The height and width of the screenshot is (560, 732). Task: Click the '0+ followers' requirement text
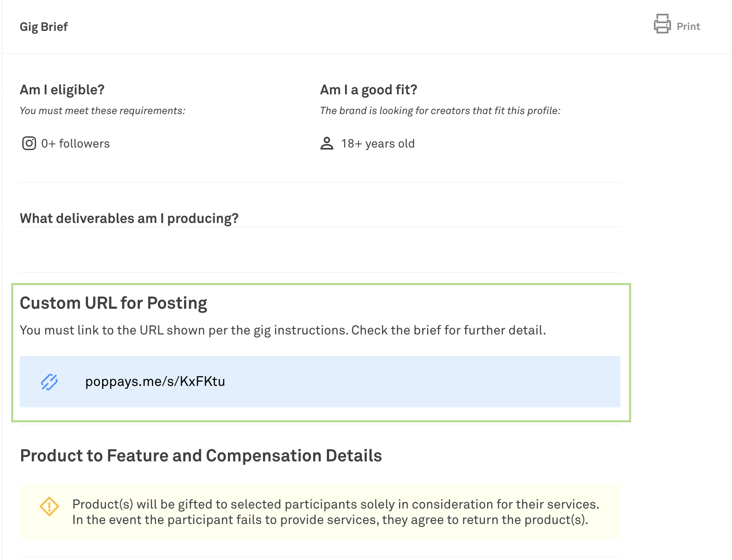(x=76, y=144)
